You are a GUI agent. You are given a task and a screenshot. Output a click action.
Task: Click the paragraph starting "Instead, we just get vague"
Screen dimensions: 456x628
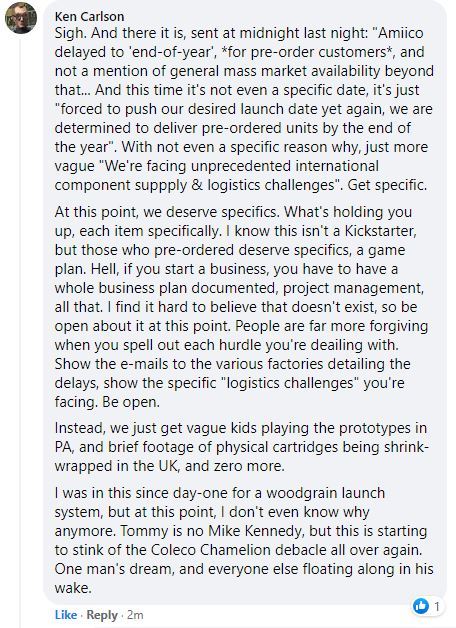241,447
